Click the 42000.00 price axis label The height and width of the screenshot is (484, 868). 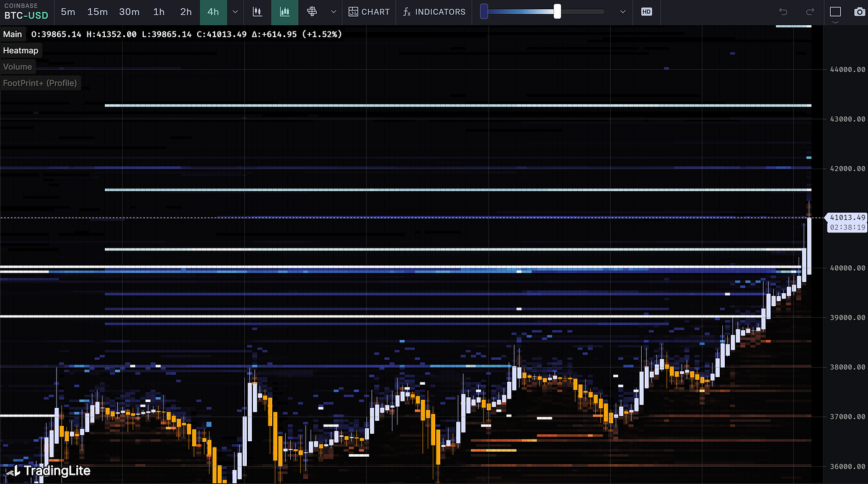(848, 169)
